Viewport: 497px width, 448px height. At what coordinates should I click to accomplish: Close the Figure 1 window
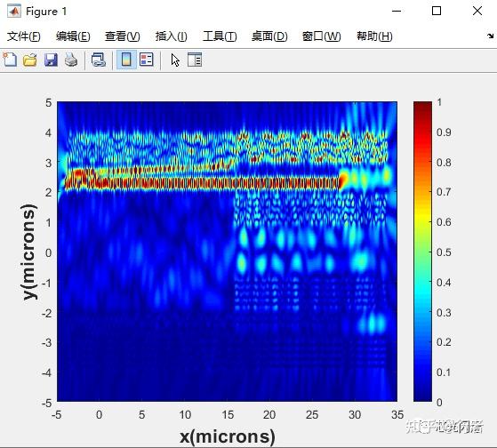click(x=477, y=11)
